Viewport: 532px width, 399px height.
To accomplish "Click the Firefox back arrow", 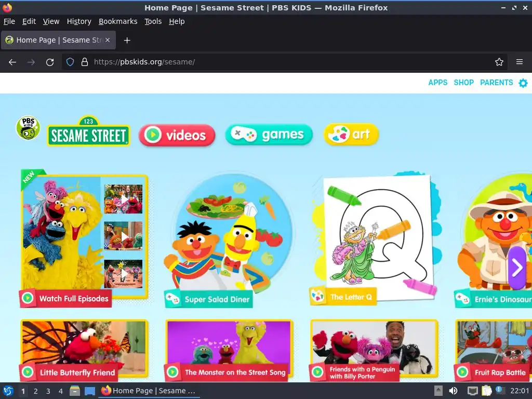I will coord(12,62).
